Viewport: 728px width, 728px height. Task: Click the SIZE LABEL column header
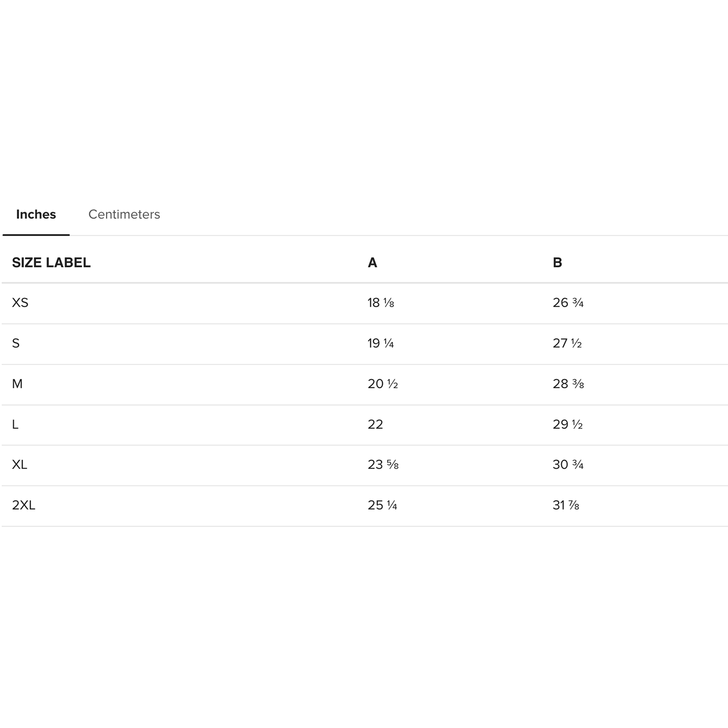51,263
